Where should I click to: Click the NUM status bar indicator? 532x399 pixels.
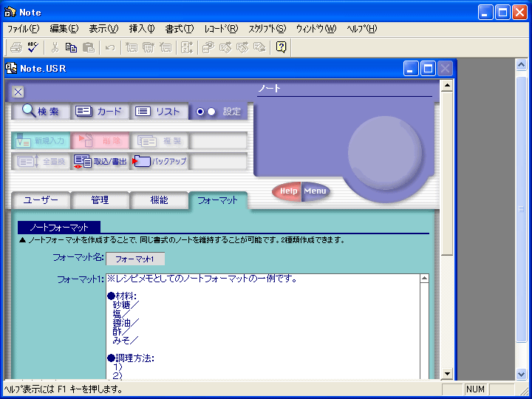pyautogui.click(x=475, y=389)
